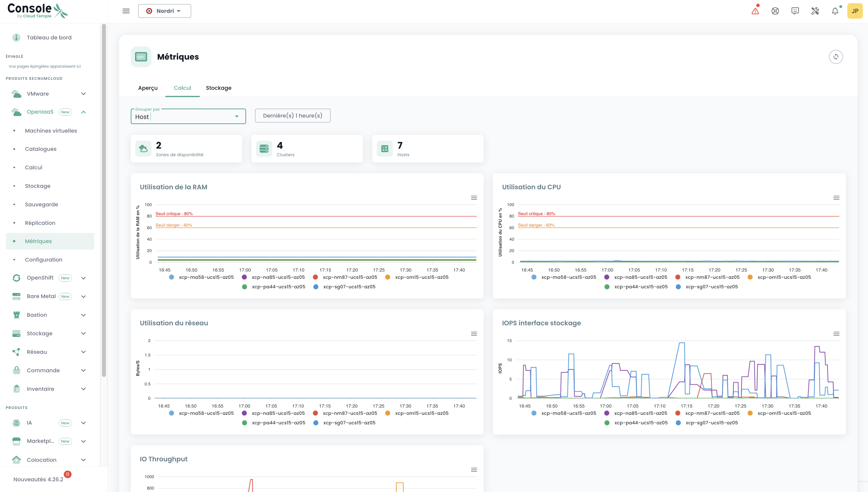Hide xcp-nm87-ucs15-az05 series in CPU legend

[x=712, y=277]
